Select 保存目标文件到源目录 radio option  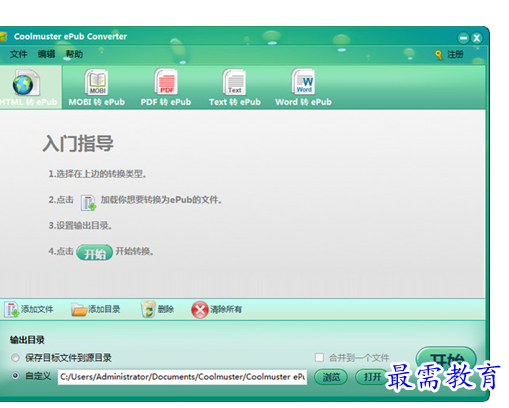pyautogui.click(x=15, y=358)
